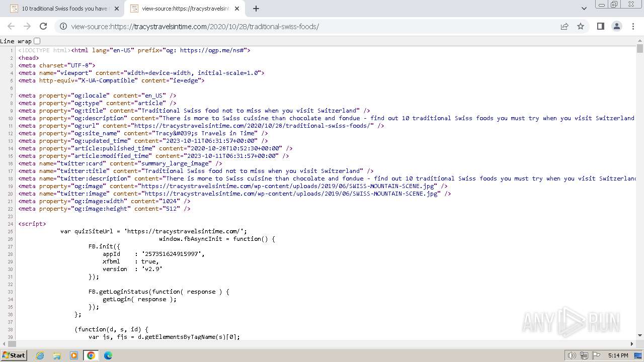Open the og:image SWISS-MOUNTAIN-SCENE.jpg link

[288, 186]
